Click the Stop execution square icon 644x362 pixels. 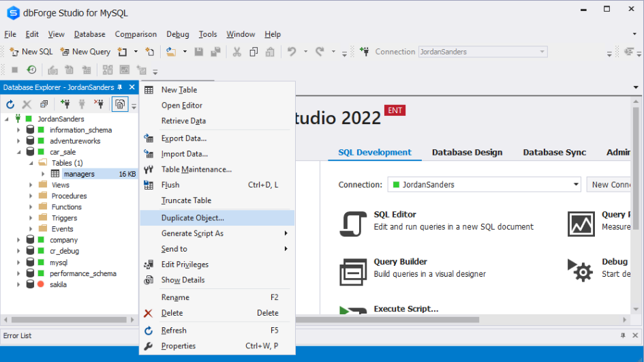click(15, 70)
